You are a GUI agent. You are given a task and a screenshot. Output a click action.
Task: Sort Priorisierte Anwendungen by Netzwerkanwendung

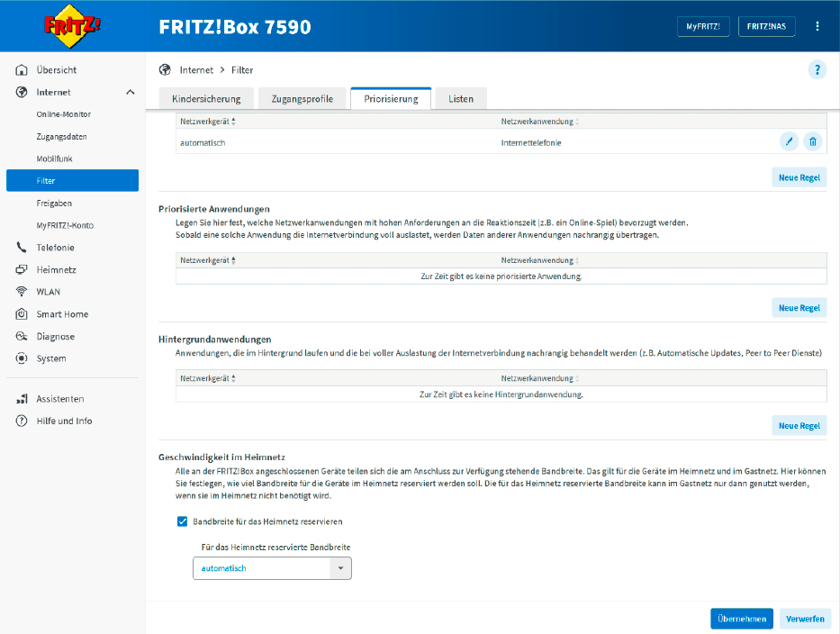pyautogui.click(x=540, y=260)
